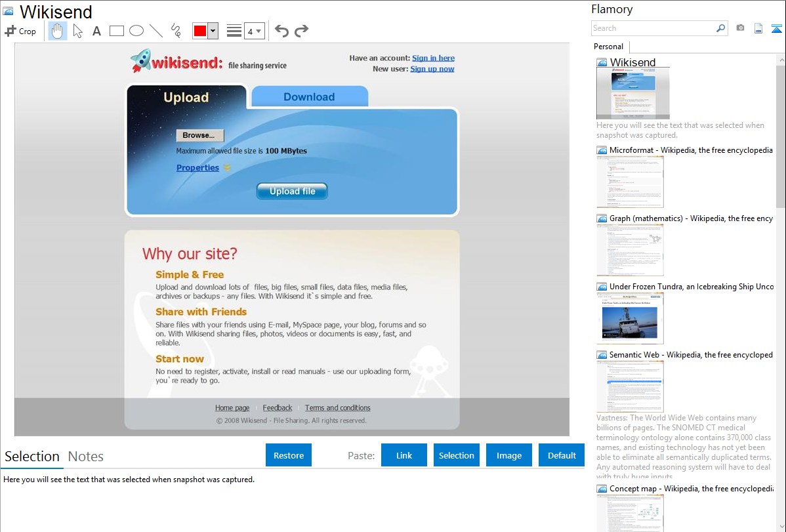The width and height of the screenshot is (786, 532).
Task: Click the icon next to Graph (mathematics) entry
Action: click(602, 218)
